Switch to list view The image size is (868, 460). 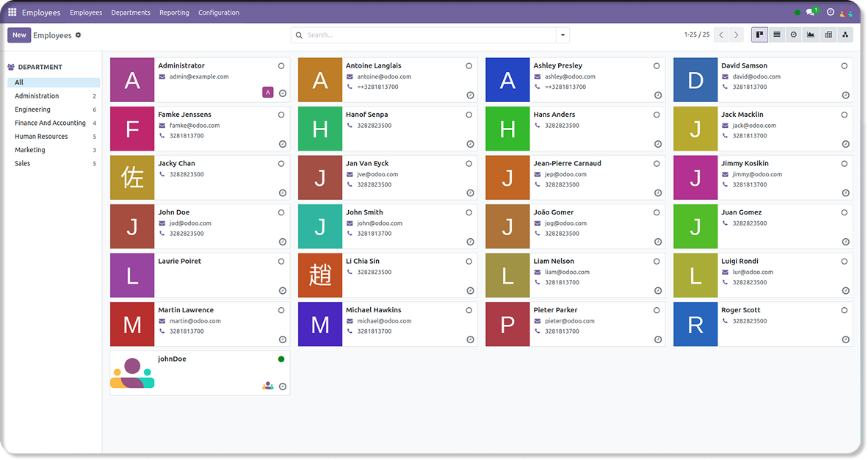point(776,35)
